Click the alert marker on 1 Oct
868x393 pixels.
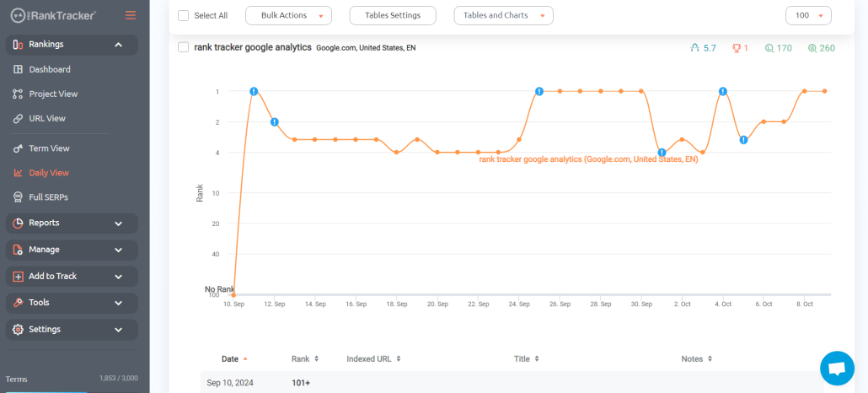tap(662, 152)
